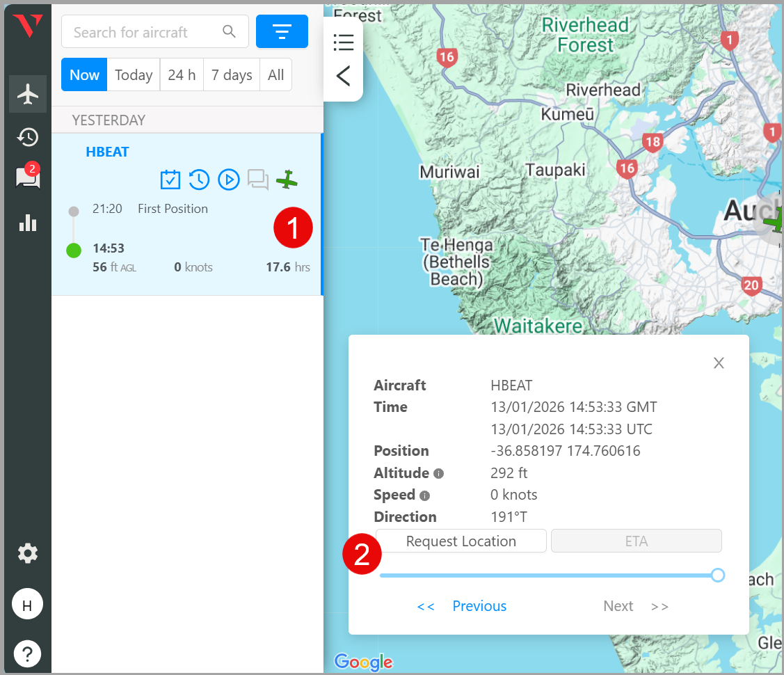Switch to the 7 days filter
Viewport: 784px width, 675px height.
(x=232, y=75)
